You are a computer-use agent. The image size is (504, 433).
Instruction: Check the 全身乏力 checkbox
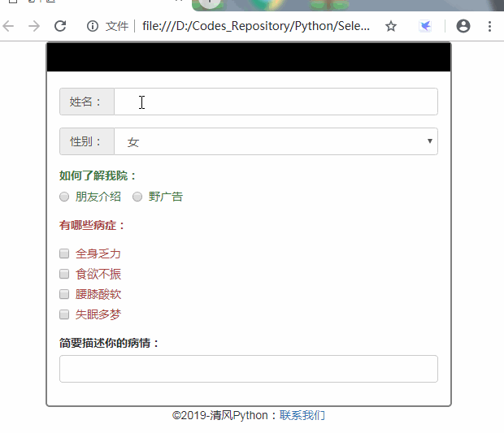point(64,253)
